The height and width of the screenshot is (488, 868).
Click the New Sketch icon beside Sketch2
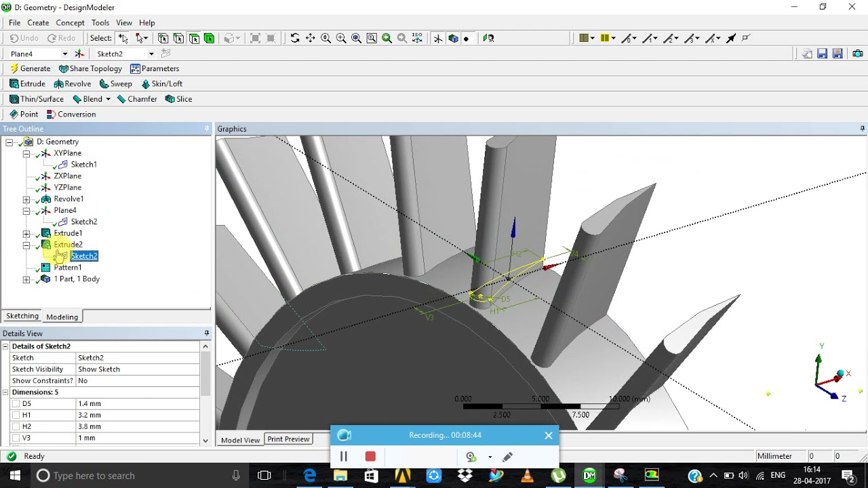point(165,54)
